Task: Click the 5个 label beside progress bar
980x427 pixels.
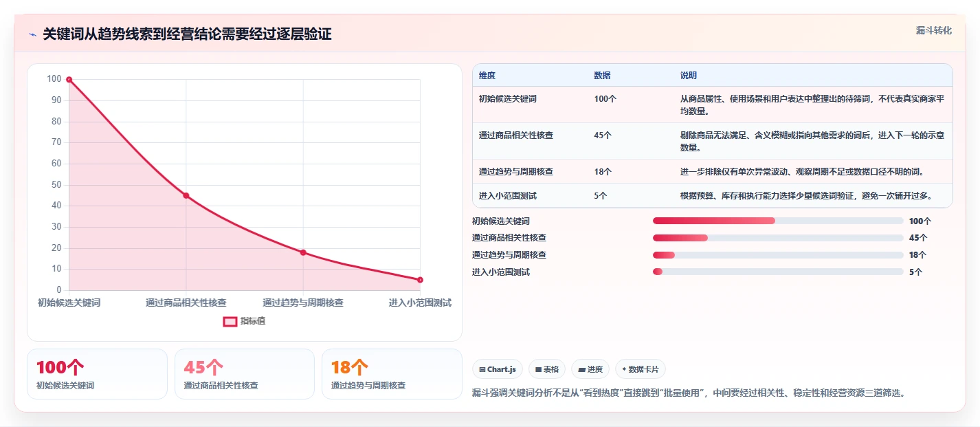Action: [x=915, y=272]
